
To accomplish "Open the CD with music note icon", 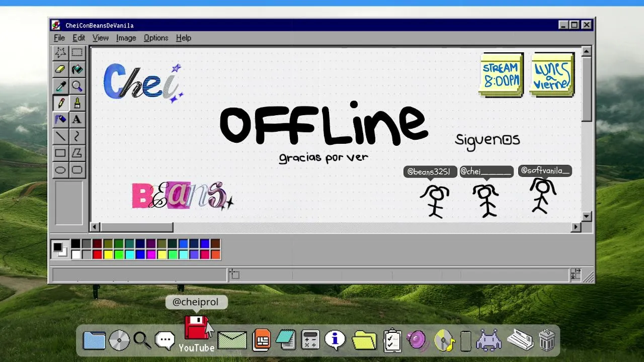I will (x=445, y=340).
